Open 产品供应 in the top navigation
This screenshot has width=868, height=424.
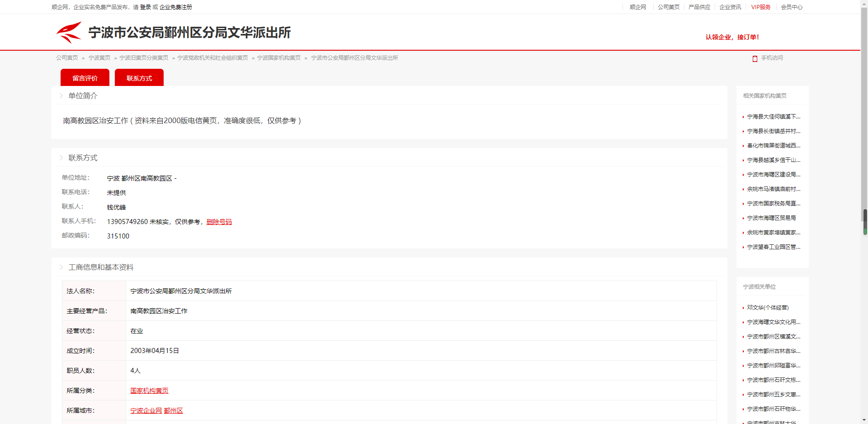[699, 7]
